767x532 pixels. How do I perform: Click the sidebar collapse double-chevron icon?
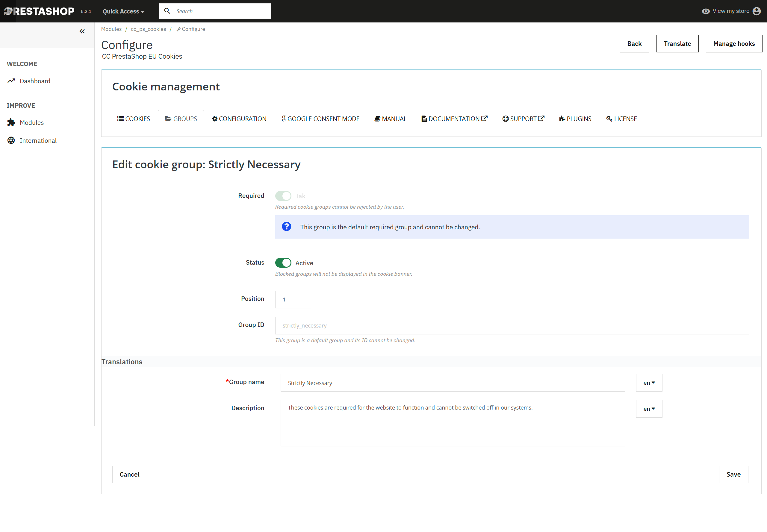click(82, 31)
